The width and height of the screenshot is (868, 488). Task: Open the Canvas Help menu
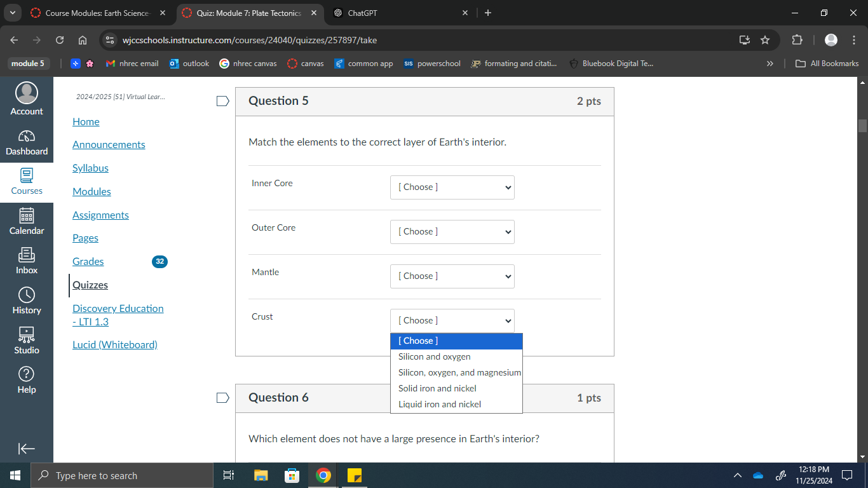coord(27,381)
